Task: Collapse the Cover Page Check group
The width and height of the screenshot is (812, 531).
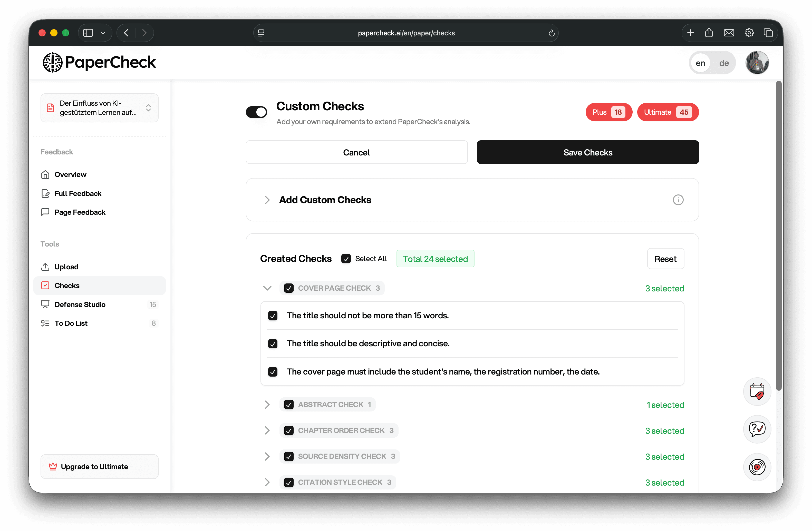Action: click(x=267, y=289)
